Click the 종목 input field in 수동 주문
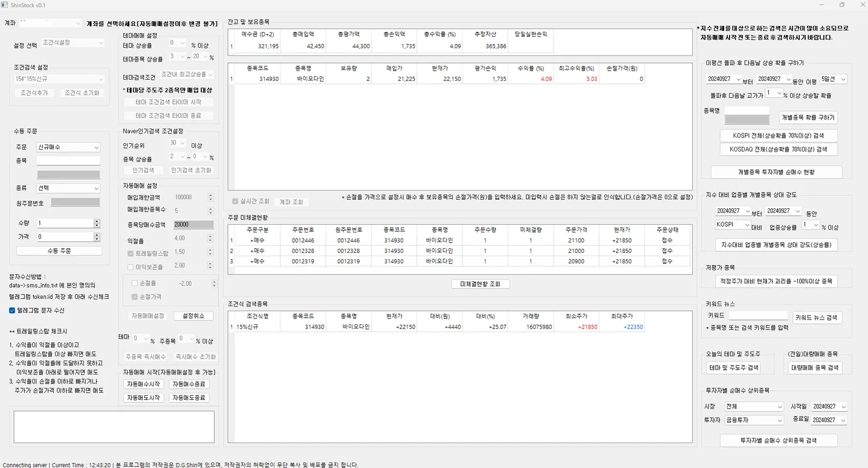The width and height of the screenshot is (868, 468). (x=68, y=161)
